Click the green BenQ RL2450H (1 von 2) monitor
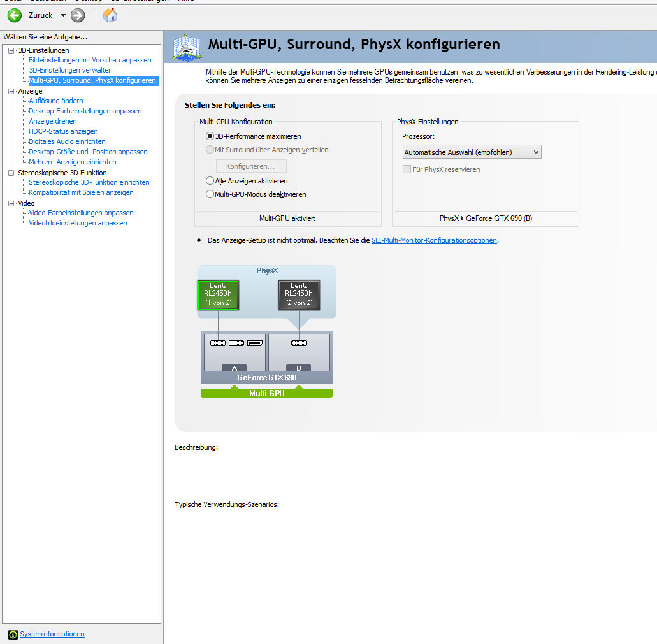Image resolution: width=657 pixels, height=644 pixels. [x=219, y=295]
